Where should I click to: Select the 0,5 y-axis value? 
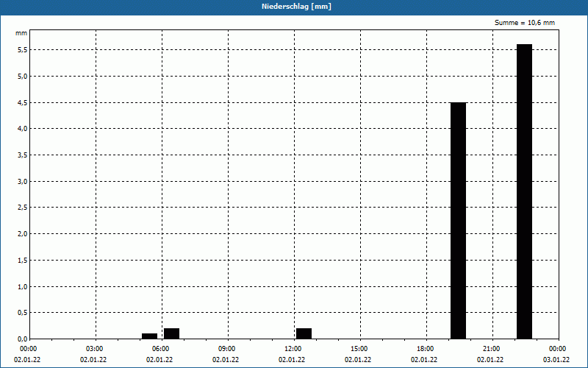coord(23,312)
